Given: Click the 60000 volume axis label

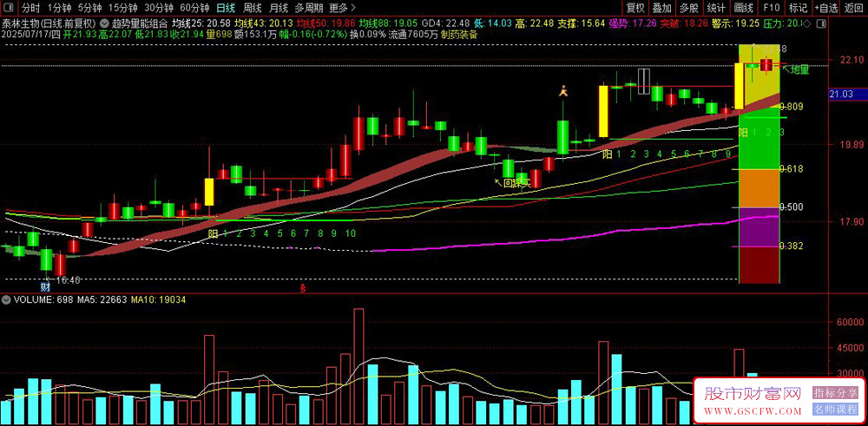Looking at the screenshot, I should pyautogui.click(x=851, y=321).
